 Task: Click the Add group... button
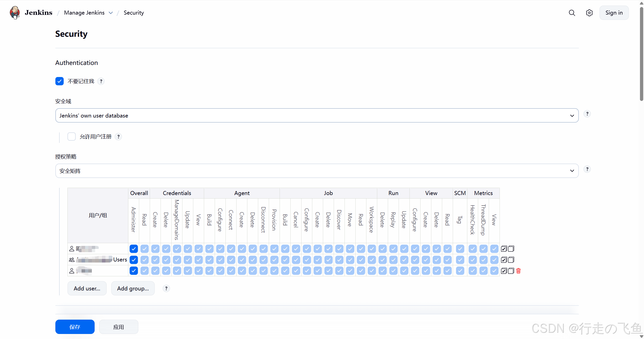[x=133, y=288]
